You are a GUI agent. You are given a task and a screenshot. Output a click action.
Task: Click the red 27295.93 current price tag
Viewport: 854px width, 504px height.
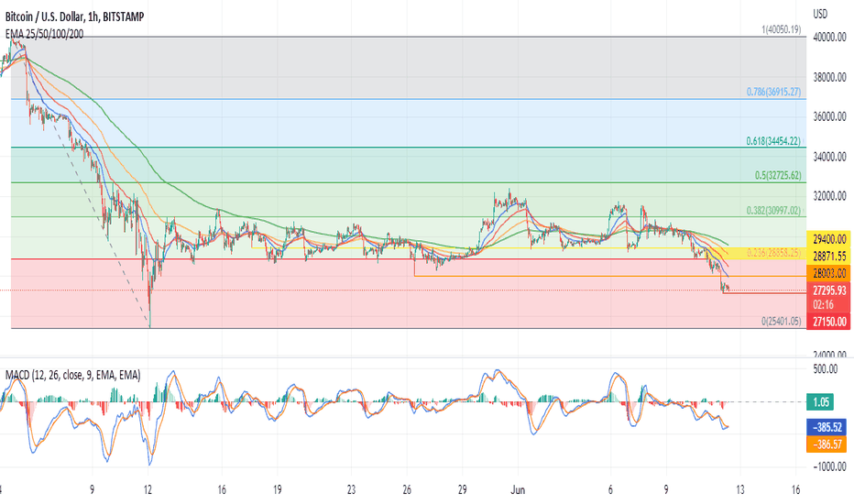coord(828,290)
